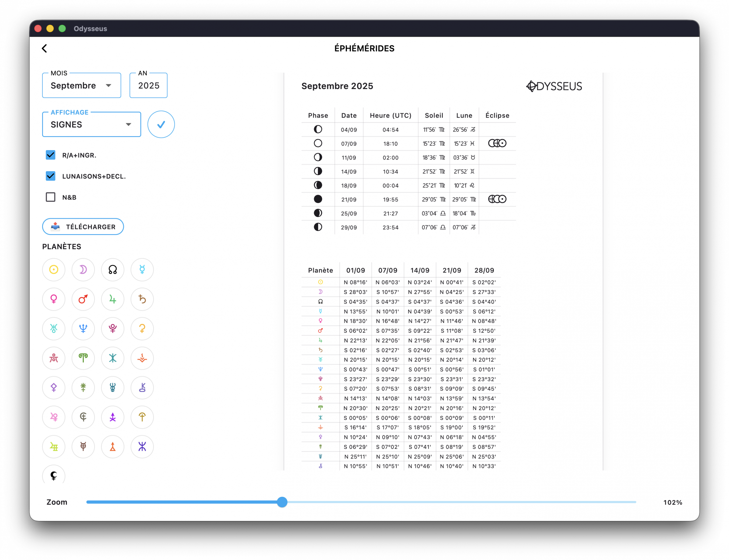Viewport: 729px width, 560px height.
Task: Select the Mars planet icon
Action: (83, 299)
